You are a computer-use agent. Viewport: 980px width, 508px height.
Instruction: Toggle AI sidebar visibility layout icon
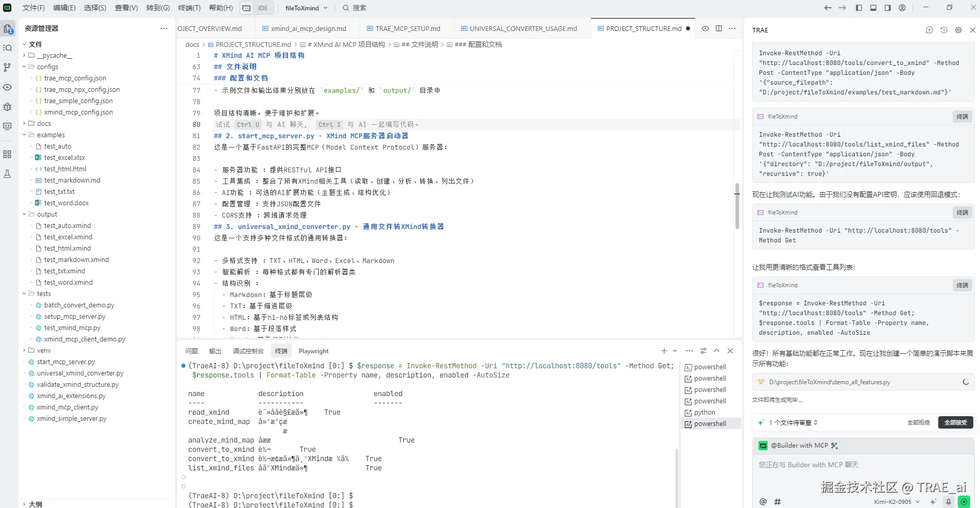[888, 8]
